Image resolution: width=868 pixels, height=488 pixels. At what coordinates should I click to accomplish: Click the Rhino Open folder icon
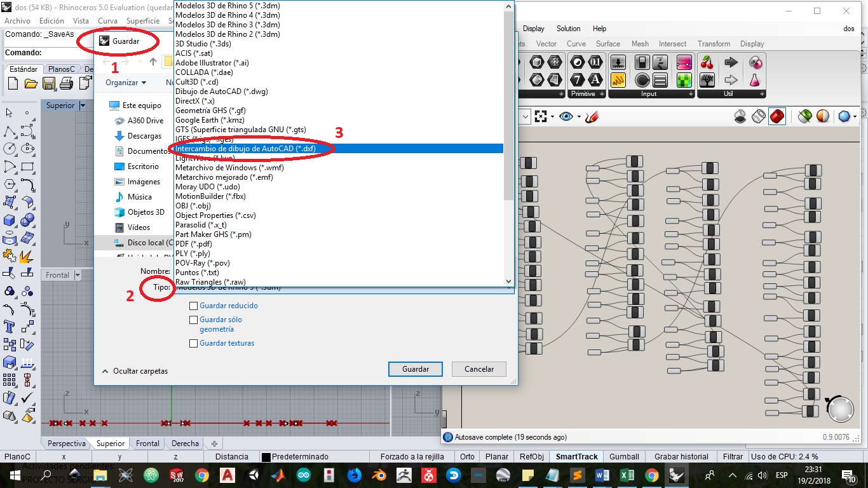coord(31,83)
